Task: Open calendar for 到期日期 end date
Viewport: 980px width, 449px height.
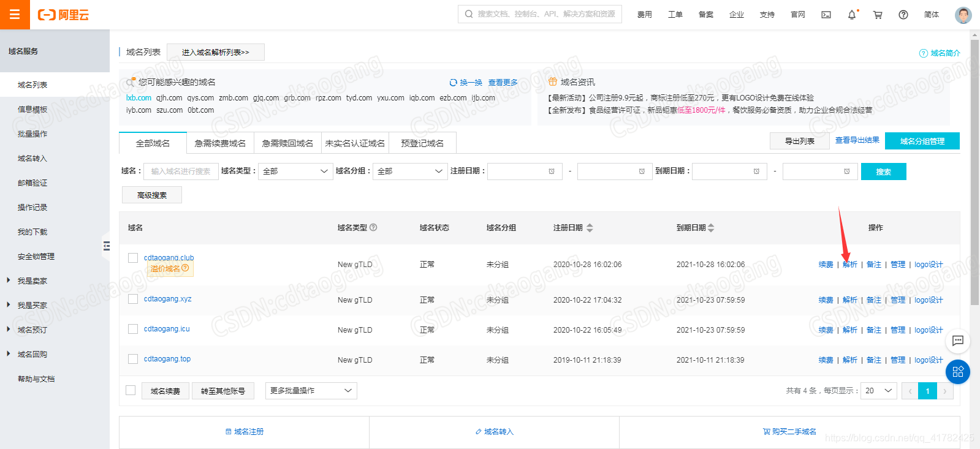Action: [x=847, y=172]
